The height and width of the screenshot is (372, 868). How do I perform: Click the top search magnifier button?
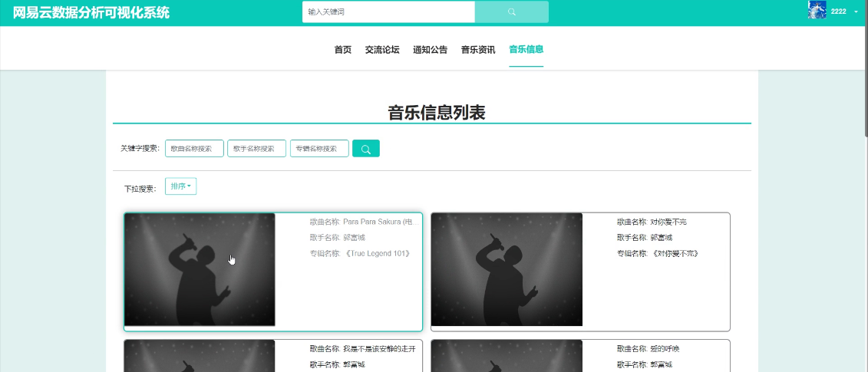(x=511, y=12)
